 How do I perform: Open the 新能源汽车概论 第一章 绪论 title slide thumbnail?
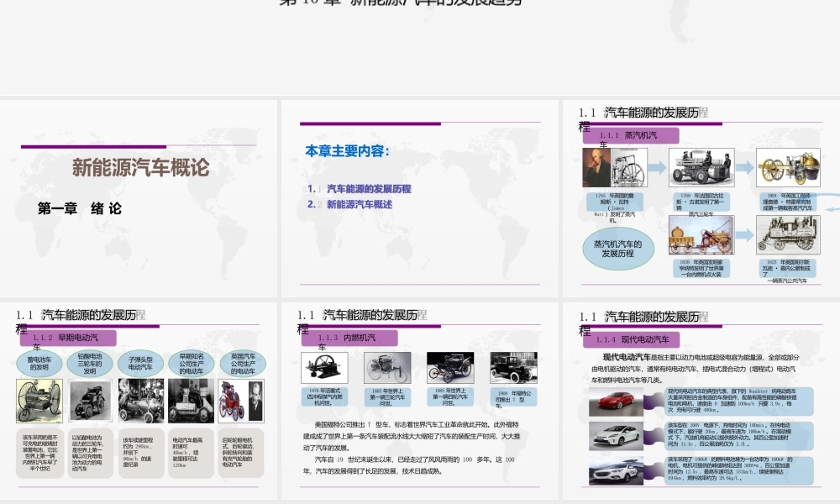pos(139,198)
